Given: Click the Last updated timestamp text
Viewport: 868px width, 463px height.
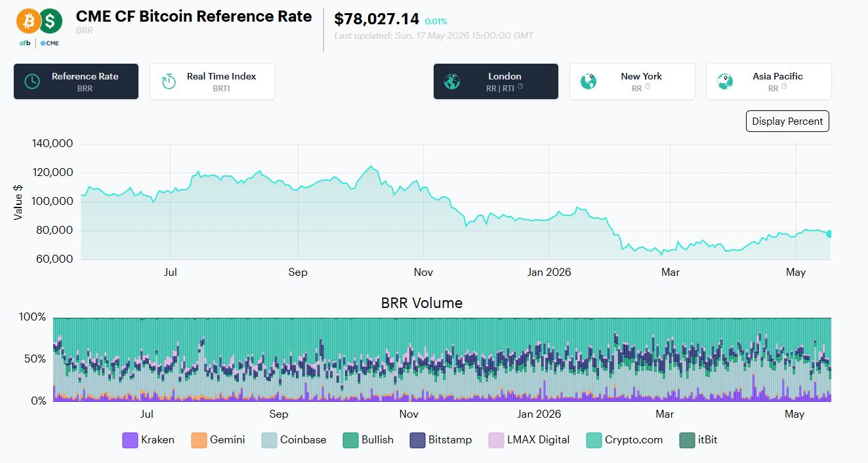Looking at the screenshot, I should tap(434, 35).
